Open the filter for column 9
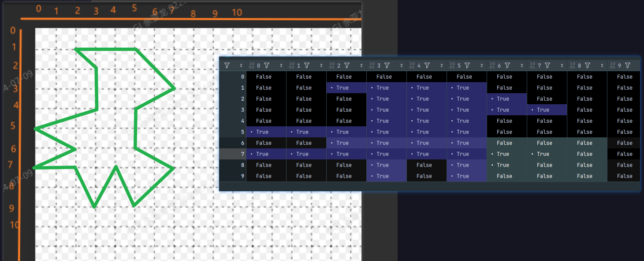 (628, 65)
